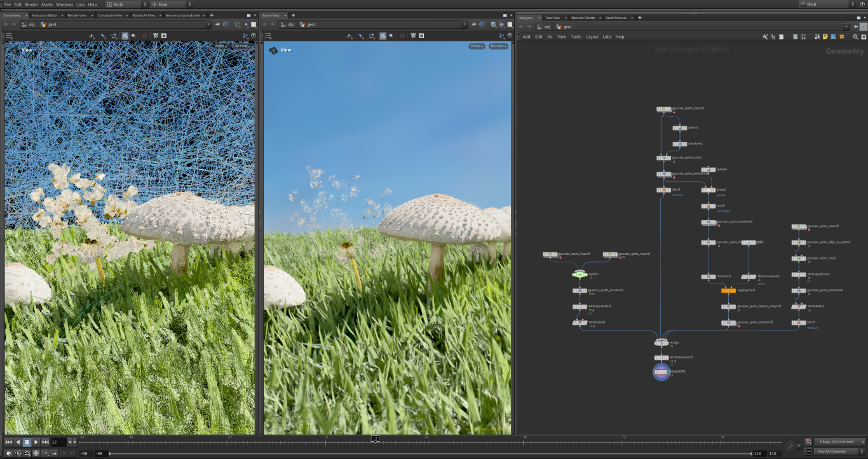This screenshot has height=459, width=868.
Task: Toggle the geometry selection mode in right viewport toolbar
Action: (383, 36)
